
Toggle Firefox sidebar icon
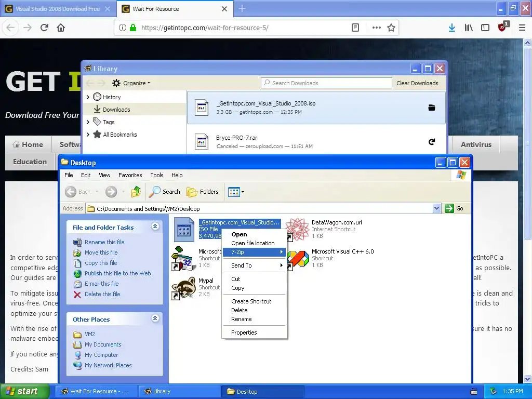click(485, 28)
